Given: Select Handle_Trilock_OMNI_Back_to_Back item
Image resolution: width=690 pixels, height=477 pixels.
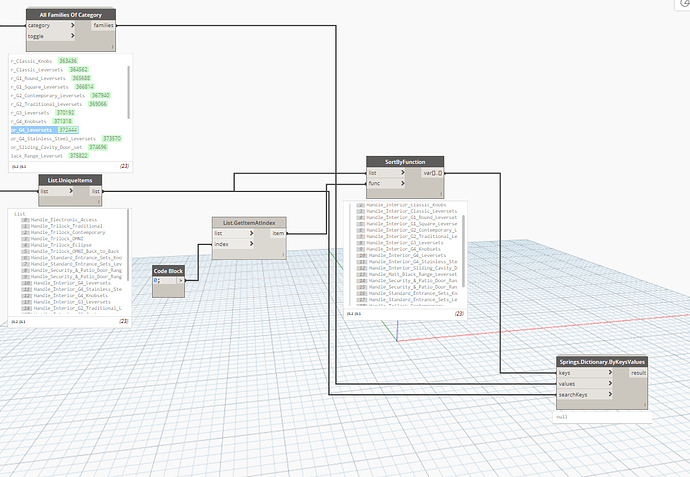Looking at the screenshot, I should pos(75,251).
